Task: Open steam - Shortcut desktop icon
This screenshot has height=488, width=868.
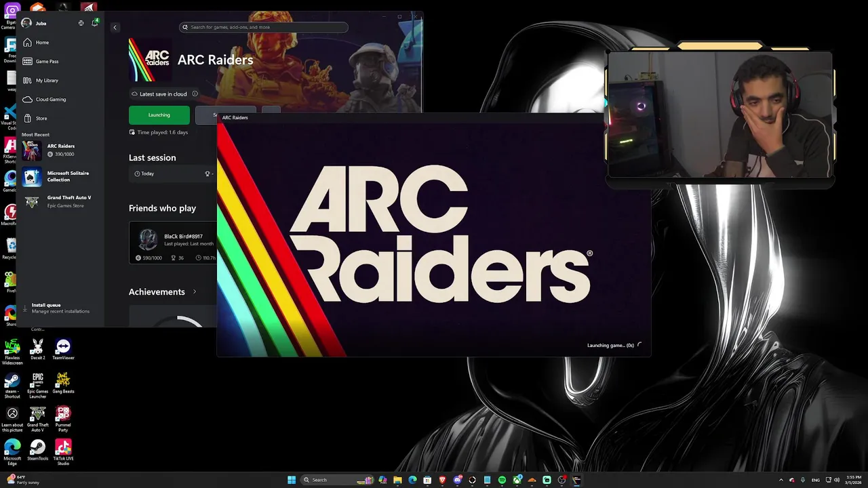Action: click(12, 385)
